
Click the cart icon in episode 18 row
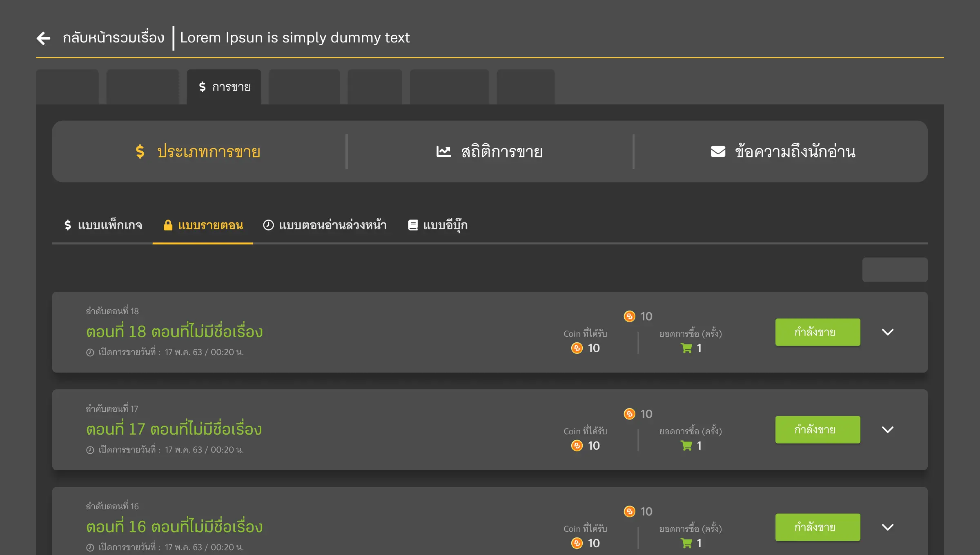[686, 348]
